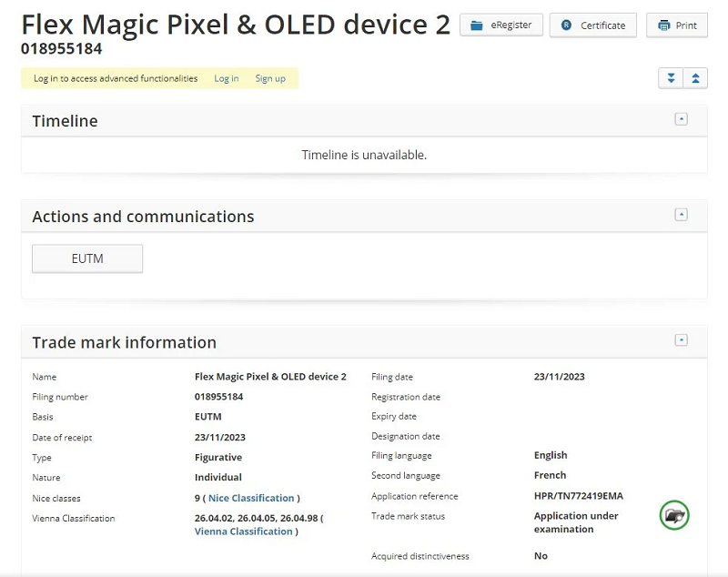
Task: Follow the Log in link
Action: [x=227, y=78]
